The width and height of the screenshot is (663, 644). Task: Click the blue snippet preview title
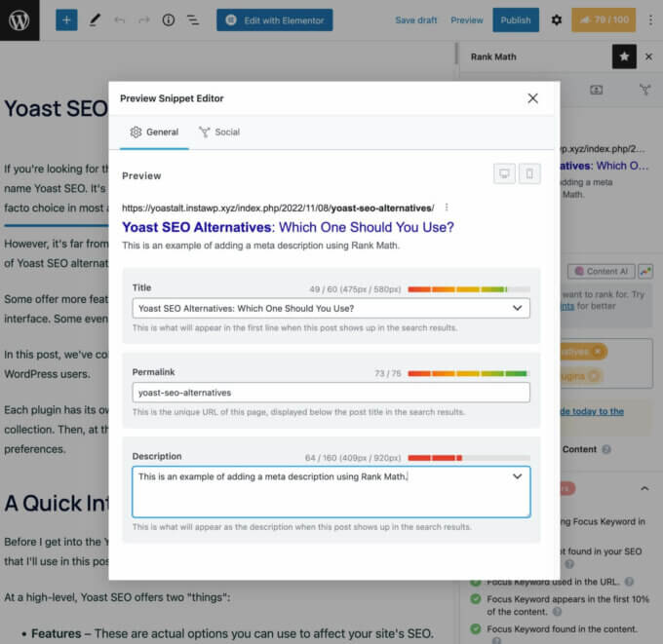(x=288, y=227)
